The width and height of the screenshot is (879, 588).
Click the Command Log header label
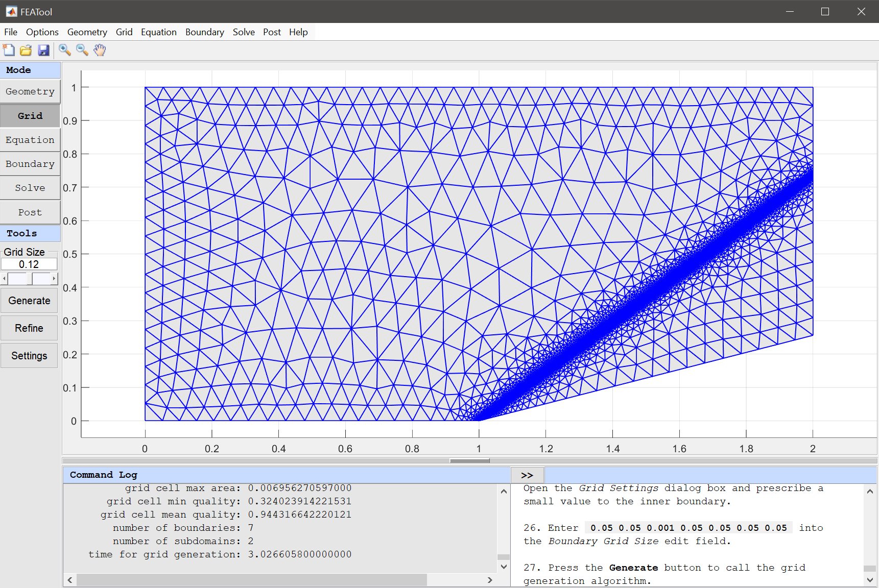click(104, 475)
